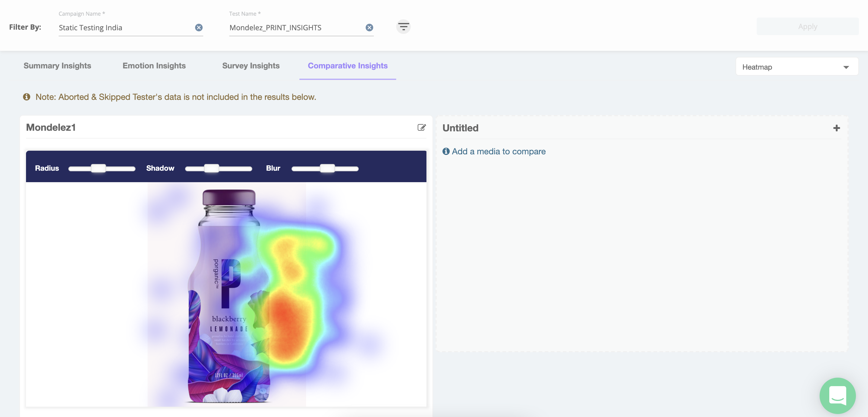Click the Apply button
868x417 pixels.
807,26
